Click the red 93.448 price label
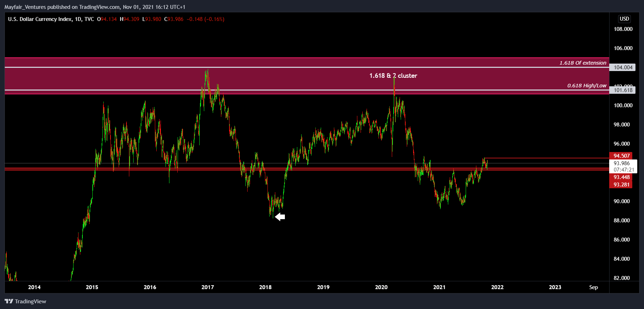The image size is (644, 309). coord(621,177)
